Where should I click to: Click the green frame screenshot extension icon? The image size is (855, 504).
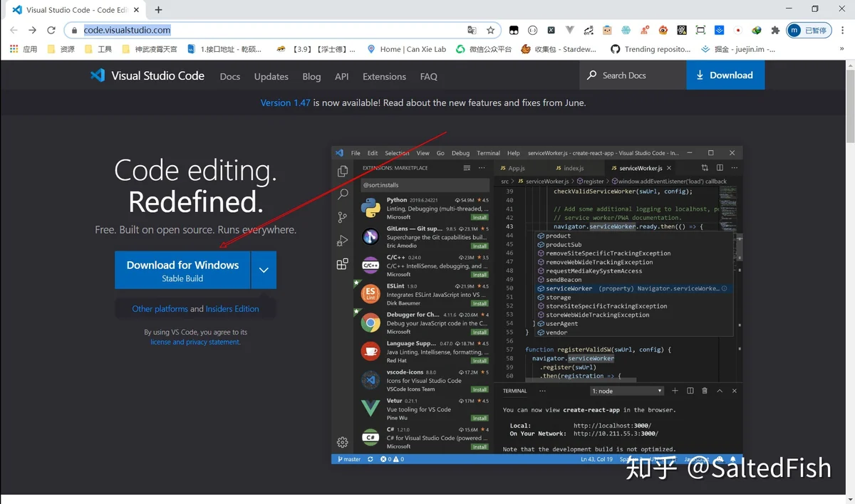click(700, 31)
